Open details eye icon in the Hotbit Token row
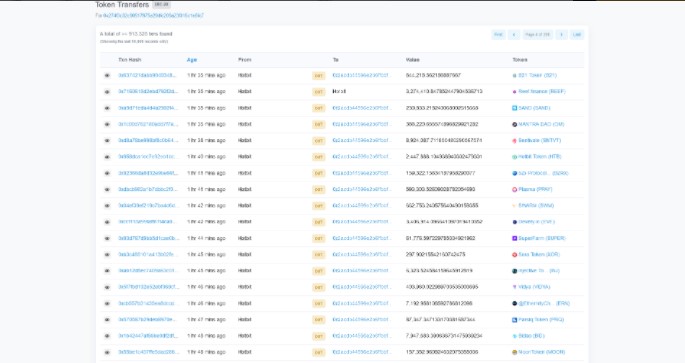This screenshot has width=685, height=363. (x=107, y=157)
